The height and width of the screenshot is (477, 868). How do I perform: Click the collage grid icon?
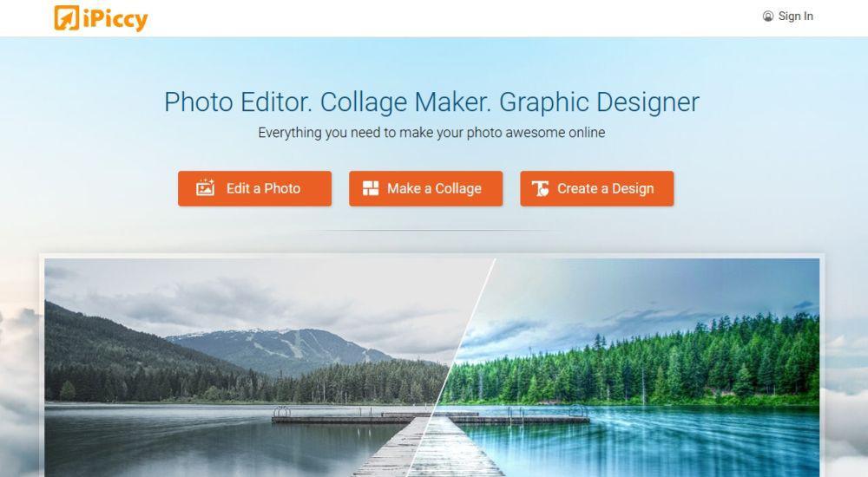(x=371, y=188)
